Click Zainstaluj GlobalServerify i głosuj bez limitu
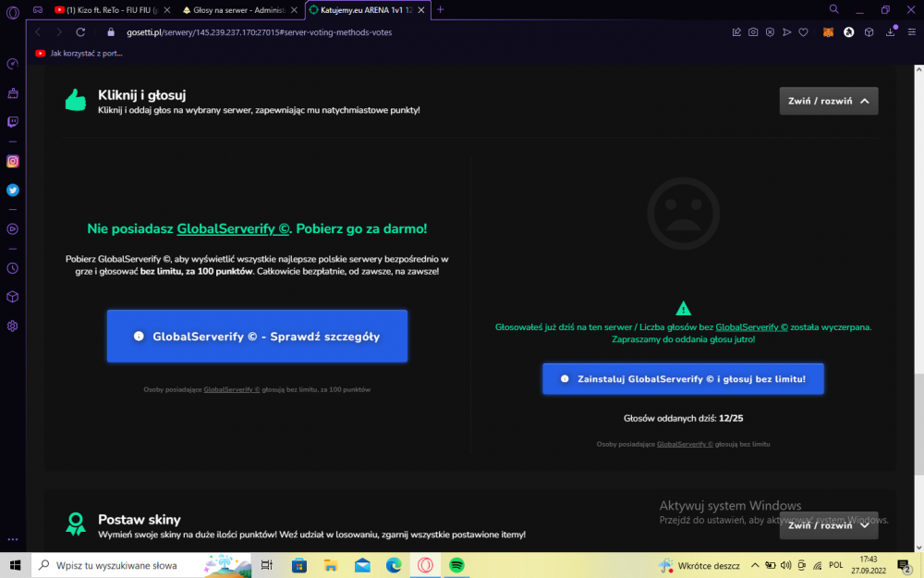The image size is (924, 578). click(683, 378)
